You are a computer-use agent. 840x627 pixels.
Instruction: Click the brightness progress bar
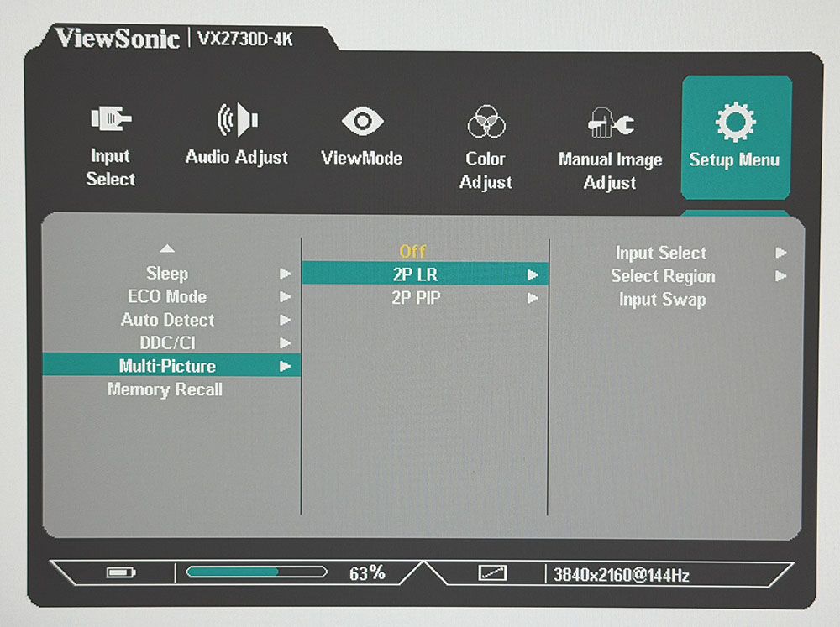256,572
